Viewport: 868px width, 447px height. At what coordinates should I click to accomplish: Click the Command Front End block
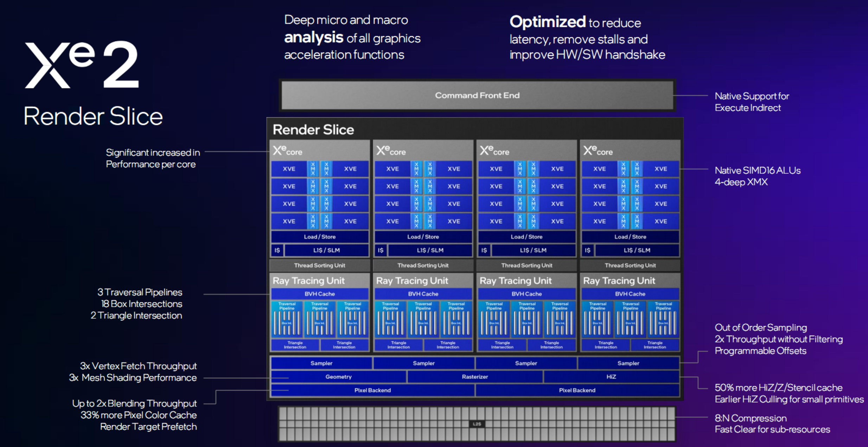477,95
